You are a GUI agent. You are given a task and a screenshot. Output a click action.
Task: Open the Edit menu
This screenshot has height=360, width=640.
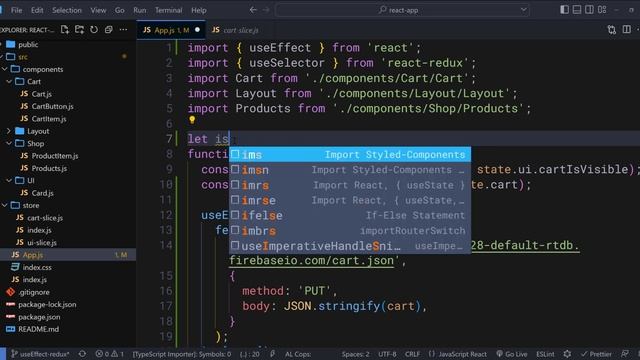coord(37,10)
